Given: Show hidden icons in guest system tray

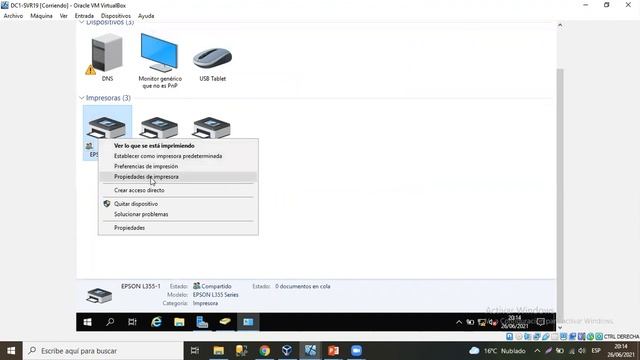Looking at the screenshot, I should tap(459, 322).
